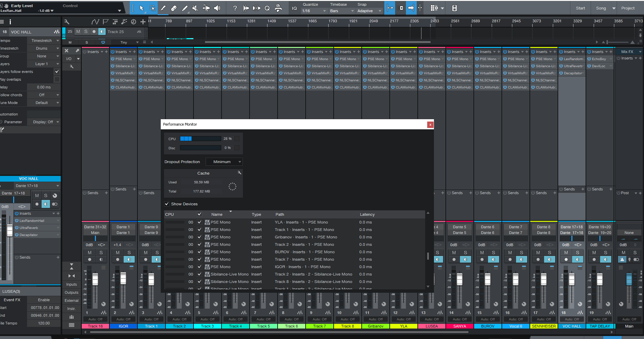Select the Paint pencil tool
Image resolution: width=644 pixels, height=339 pixels.
pyautogui.click(x=185, y=8)
